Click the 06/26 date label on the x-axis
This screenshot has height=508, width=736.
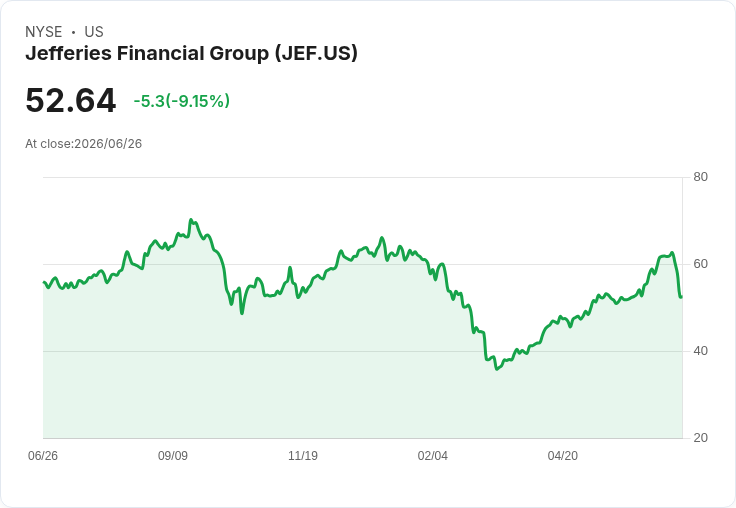(43, 456)
